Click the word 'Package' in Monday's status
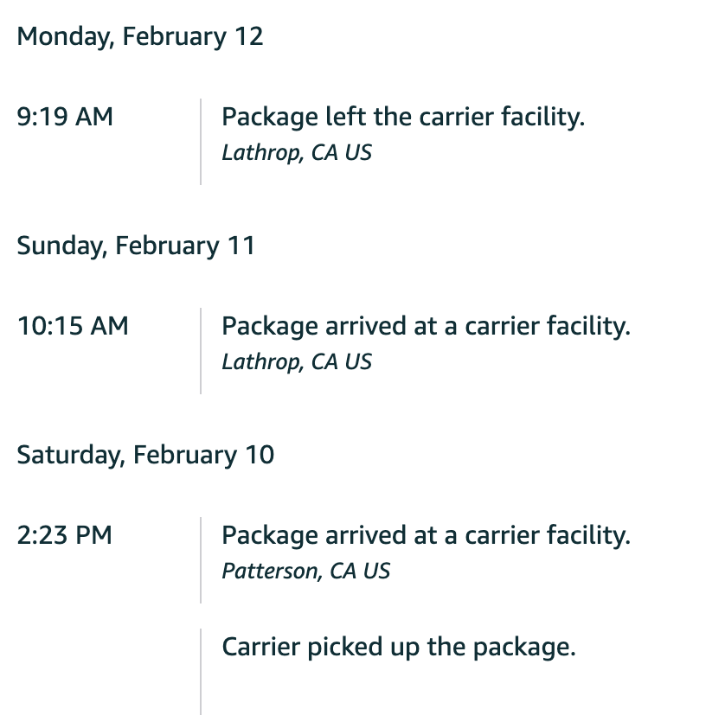The height and width of the screenshot is (728, 725). (x=270, y=118)
